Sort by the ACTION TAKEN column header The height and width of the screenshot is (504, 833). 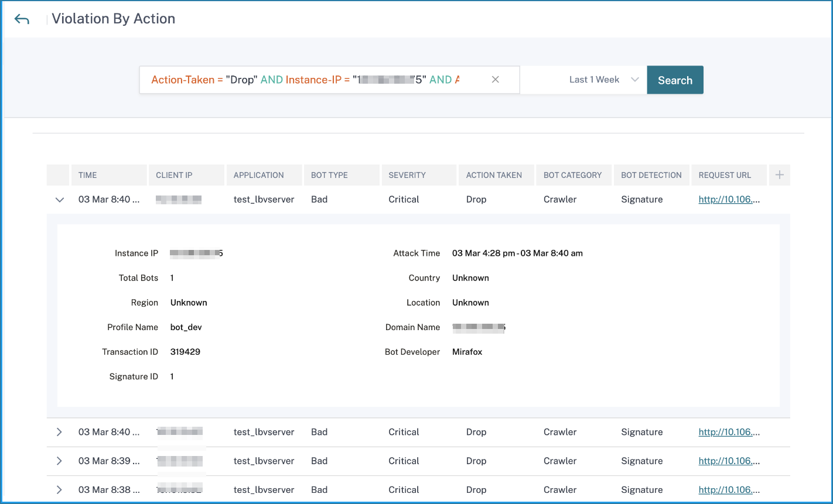(x=497, y=175)
